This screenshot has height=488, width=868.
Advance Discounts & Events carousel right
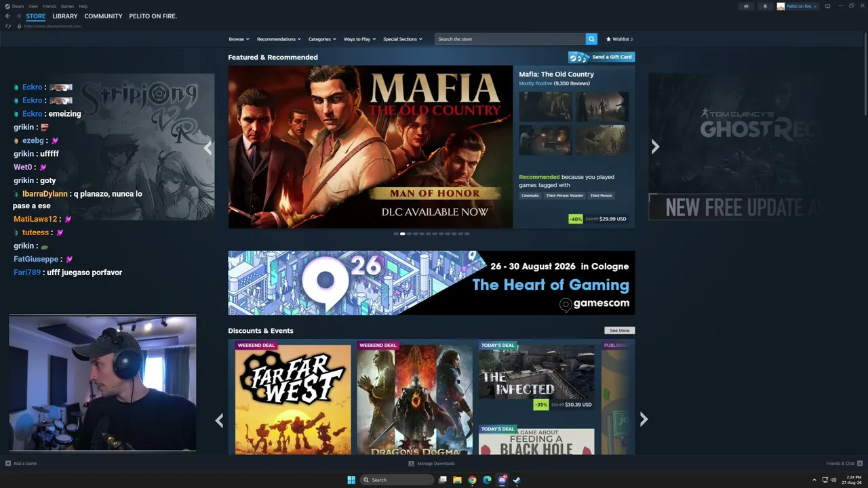coord(644,420)
